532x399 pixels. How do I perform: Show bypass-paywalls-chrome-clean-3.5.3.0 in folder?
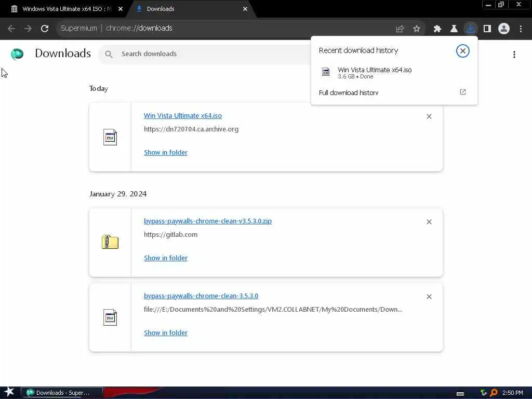pos(166,333)
